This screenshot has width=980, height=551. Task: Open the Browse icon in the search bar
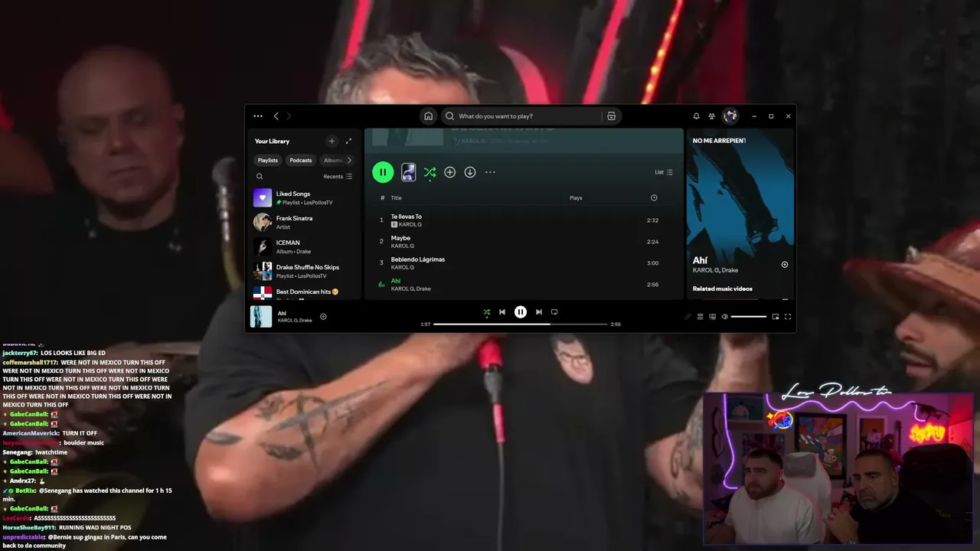tap(611, 116)
